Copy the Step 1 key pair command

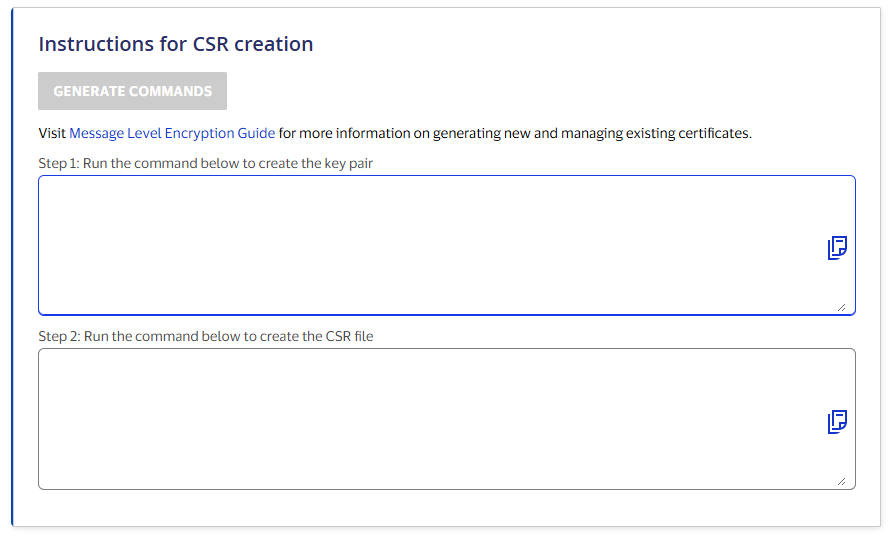coord(837,248)
